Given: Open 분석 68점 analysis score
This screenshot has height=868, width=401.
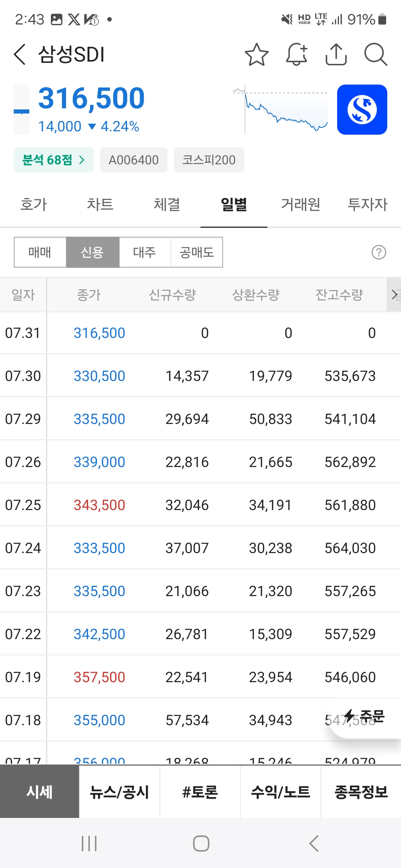Looking at the screenshot, I should coord(53,160).
